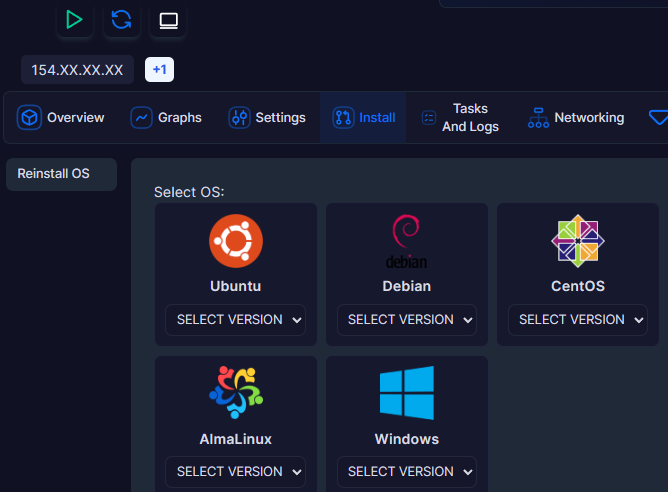Image resolution: width=668 pixels, height=492 pixels.
Task: Click the Debian name label
Action: 407,286
